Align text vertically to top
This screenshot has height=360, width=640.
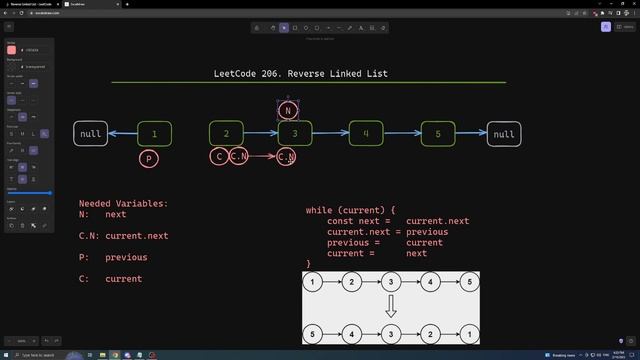(x=11, y=179)
